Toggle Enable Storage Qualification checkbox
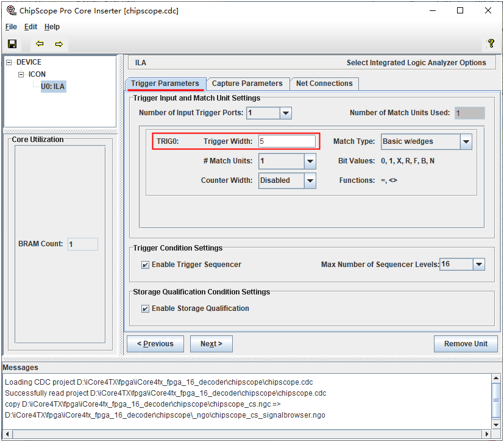 (145, 308)
